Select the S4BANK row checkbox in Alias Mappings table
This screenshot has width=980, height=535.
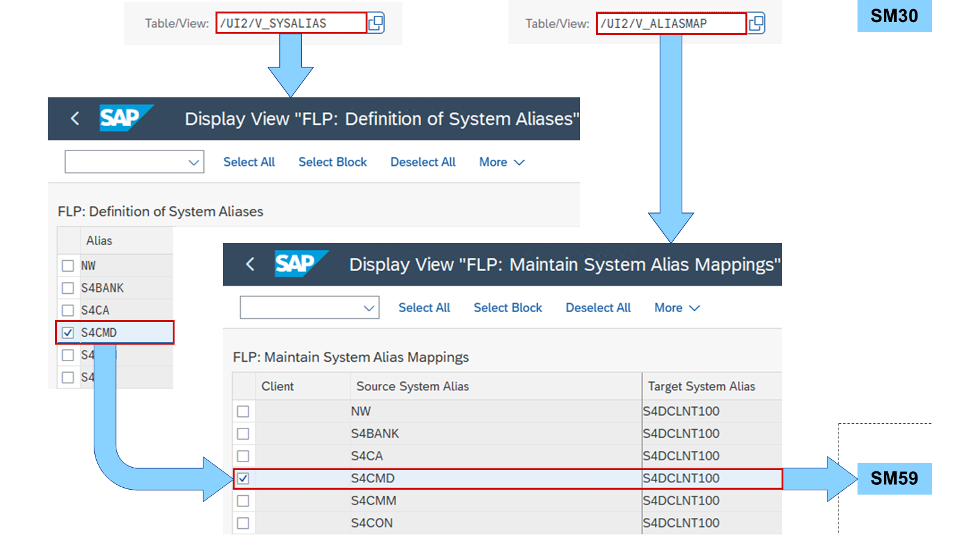[243, 433]
